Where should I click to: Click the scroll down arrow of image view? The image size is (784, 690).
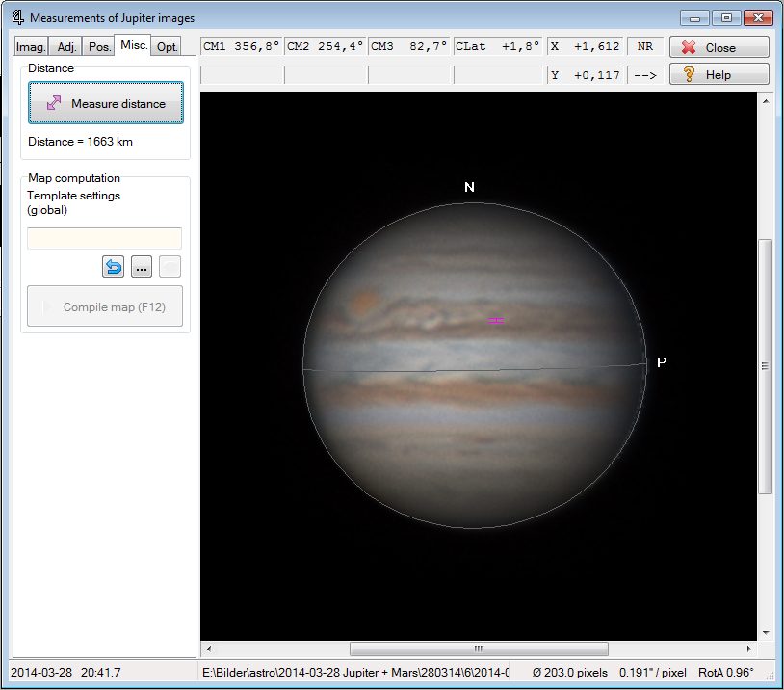[x=766, y=633]
